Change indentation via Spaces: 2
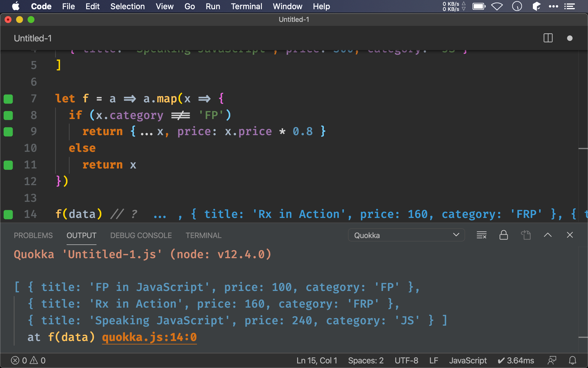 pos(366,361)
